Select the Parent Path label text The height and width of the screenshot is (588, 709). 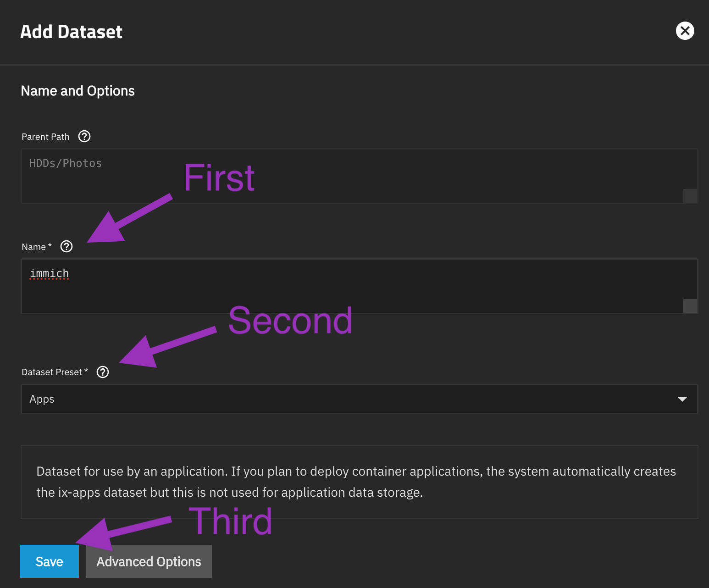(x=45, y=137)
